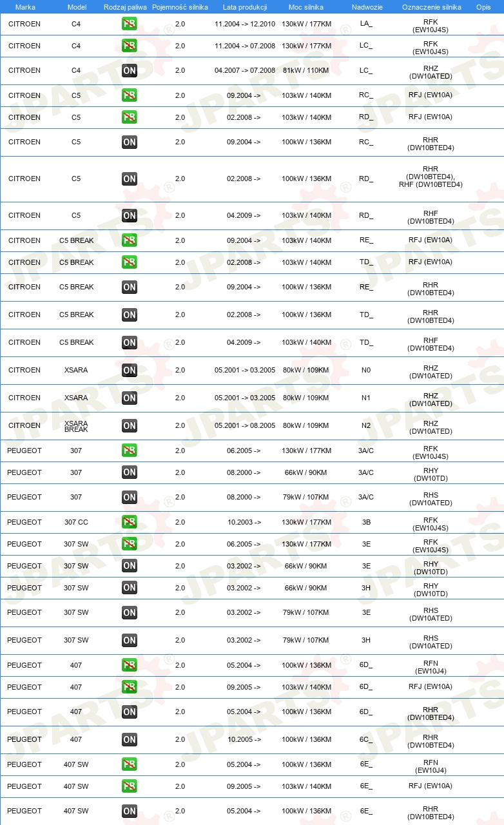Viewport: 504px width, 825px height.
Task: Click the Marka column header
Action: click(x=24, y=7)
